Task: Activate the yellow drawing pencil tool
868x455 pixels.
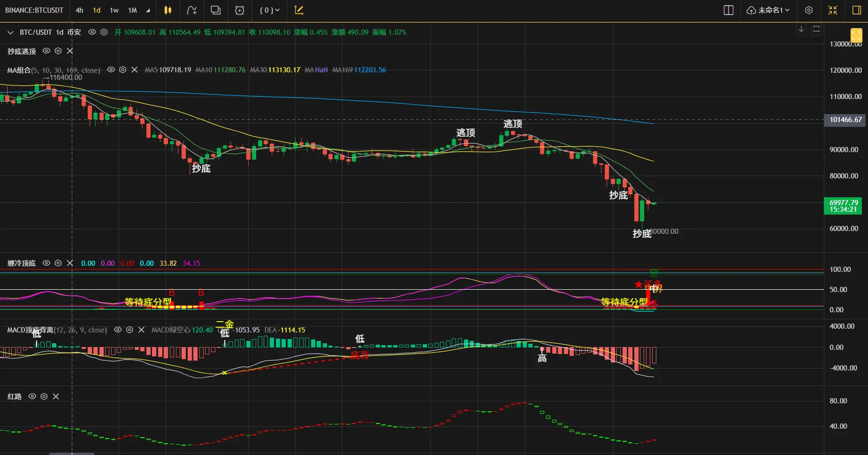Action: 299,10
